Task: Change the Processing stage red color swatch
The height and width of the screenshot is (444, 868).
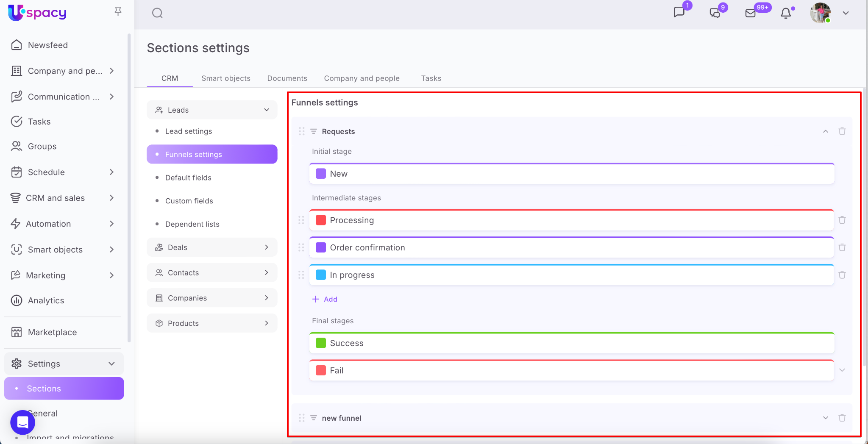Action: coord(321,220)
